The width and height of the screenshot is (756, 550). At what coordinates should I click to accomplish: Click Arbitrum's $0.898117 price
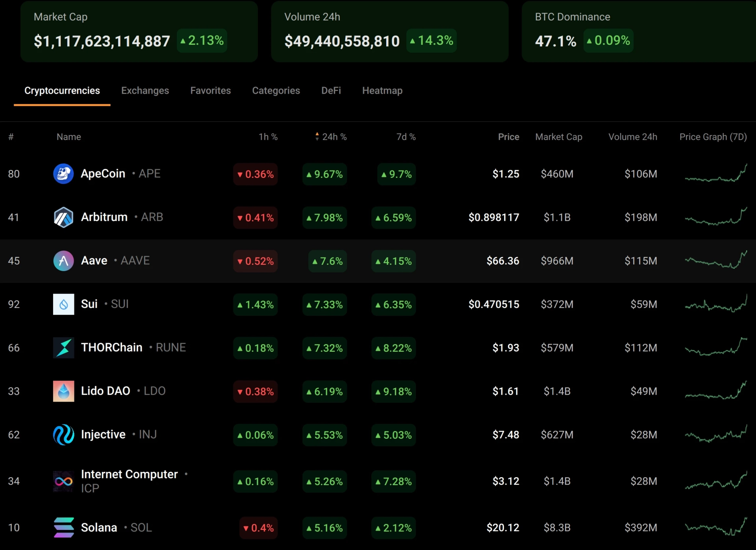point(494,217)
